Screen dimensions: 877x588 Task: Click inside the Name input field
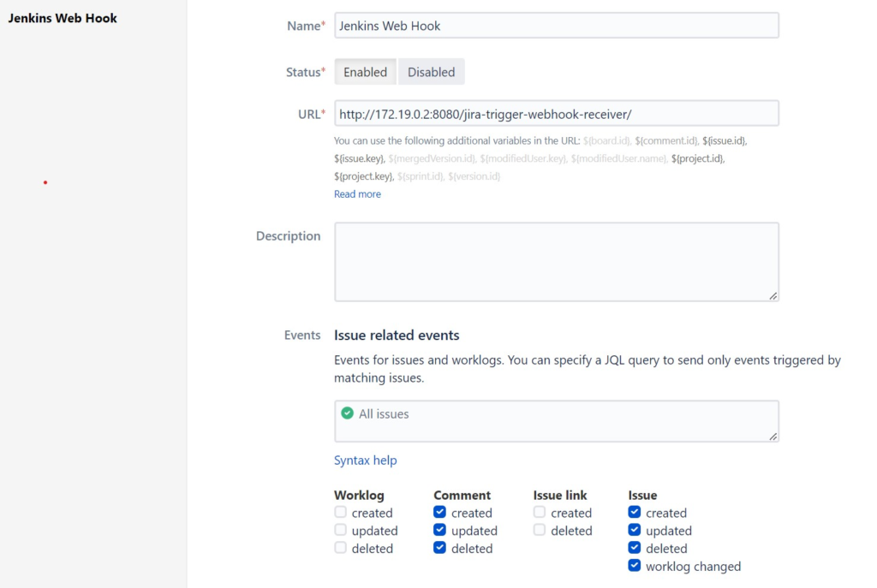(557, 26)
